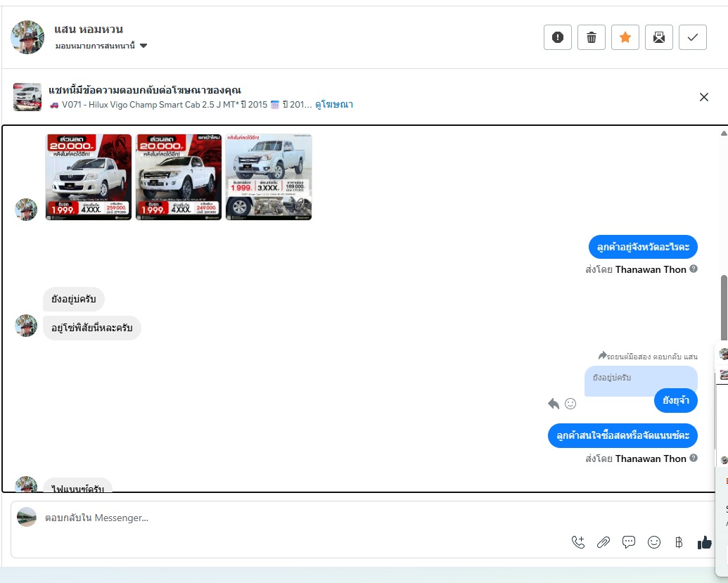
Task: Mark conversation unread with envelope icon
Action: (x=659, y=37)
